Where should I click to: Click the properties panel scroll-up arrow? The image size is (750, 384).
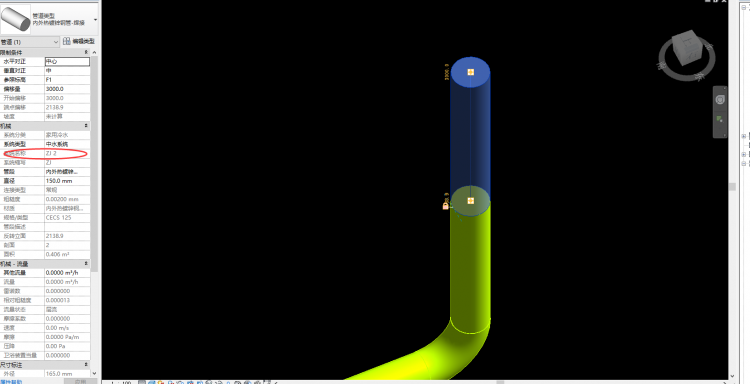point(94,52)
